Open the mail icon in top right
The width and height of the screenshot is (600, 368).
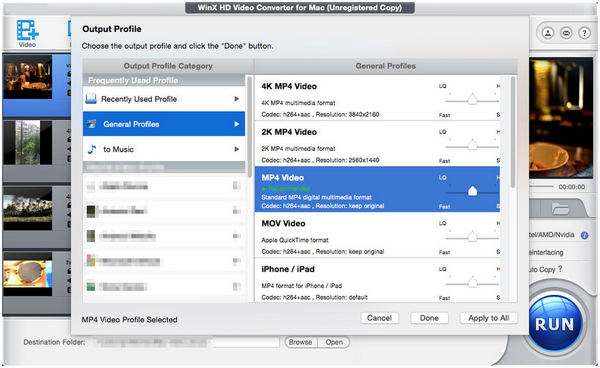point(566,33)
